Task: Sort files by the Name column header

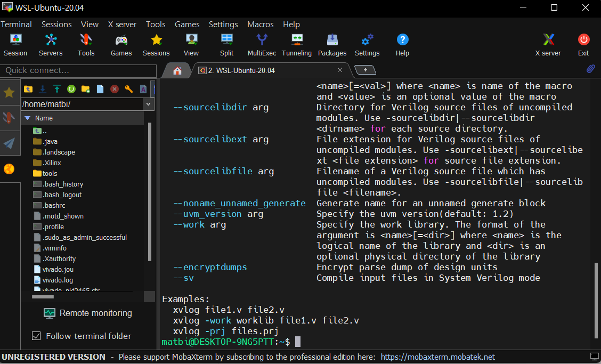Action: pyautogui.click(x=44, y=118)
